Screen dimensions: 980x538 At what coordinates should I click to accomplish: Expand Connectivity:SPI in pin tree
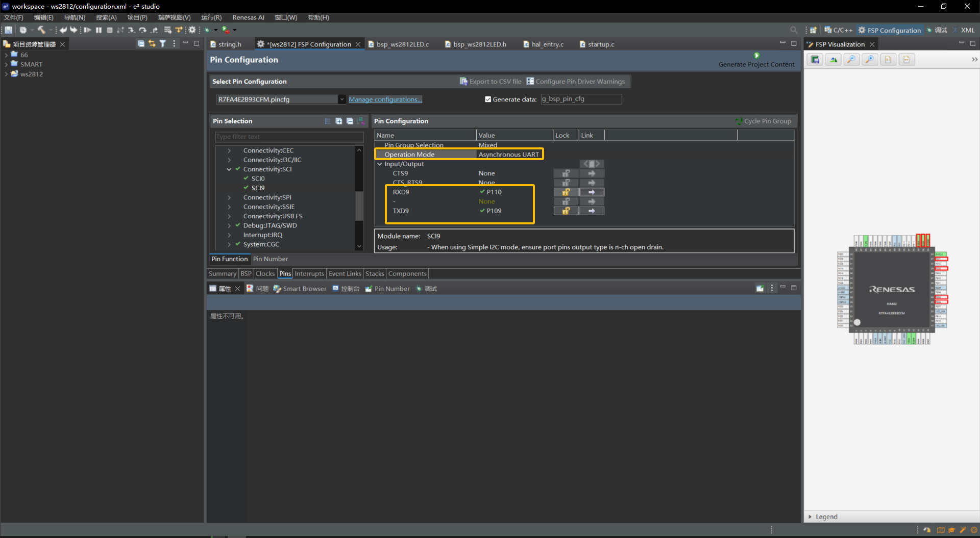(x=229, y=197)
